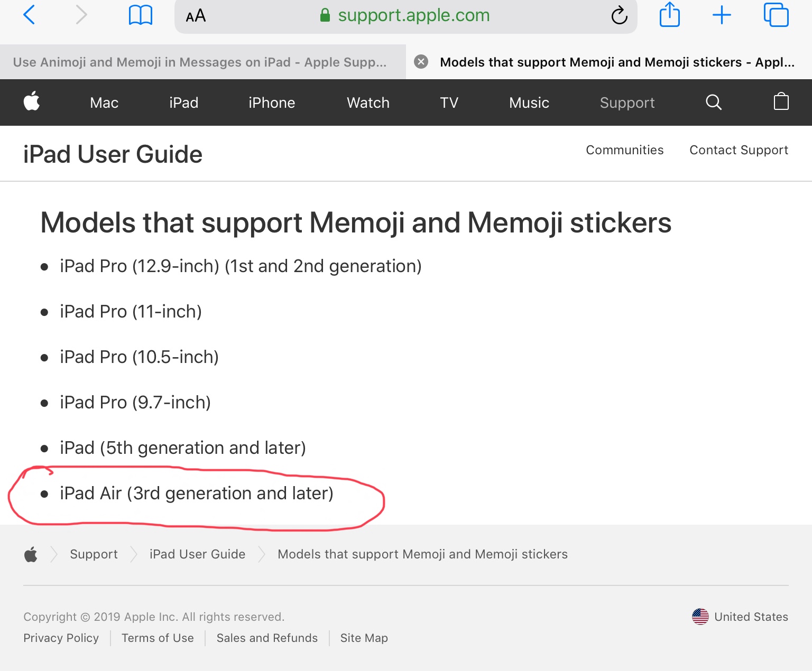Add a new tab with plus icon

722,15
